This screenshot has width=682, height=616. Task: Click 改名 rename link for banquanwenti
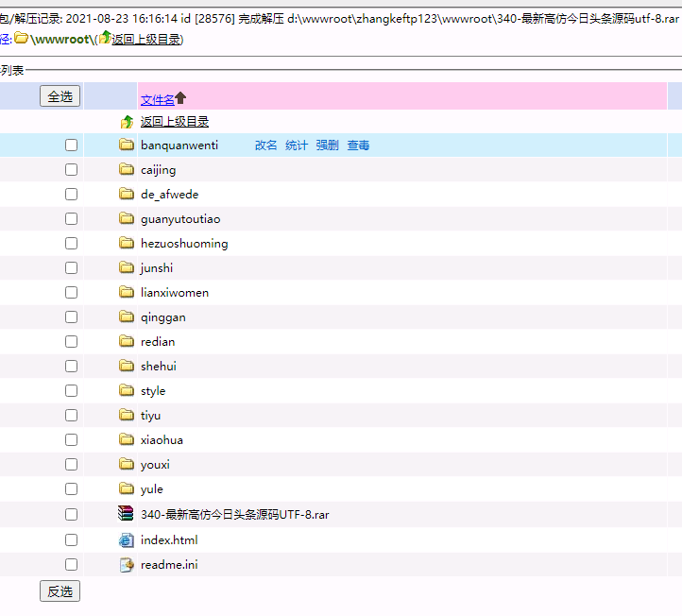[x=265, y=145]
